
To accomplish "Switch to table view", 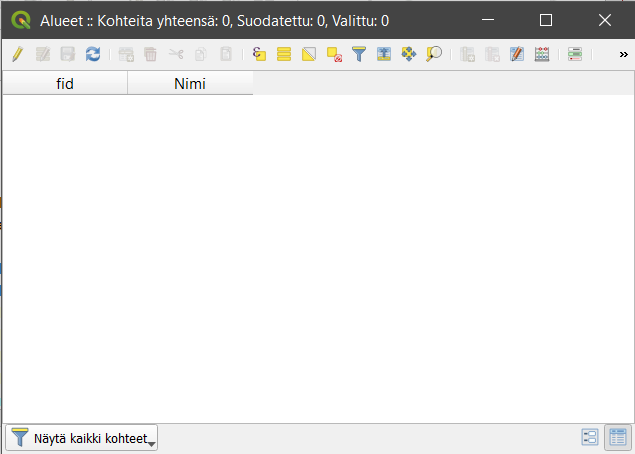I will pyautogui.click(x=616, y=437).
